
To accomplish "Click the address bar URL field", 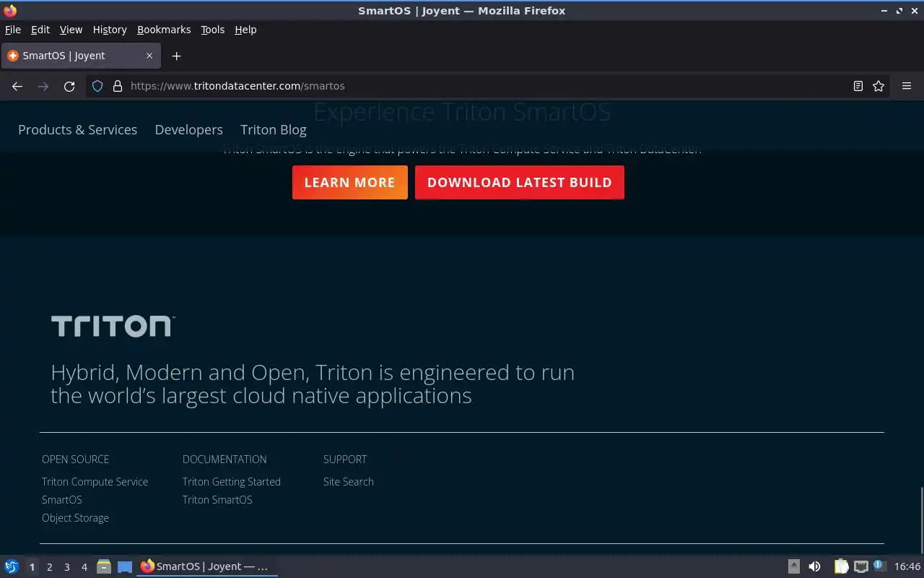I will point(487,86).
